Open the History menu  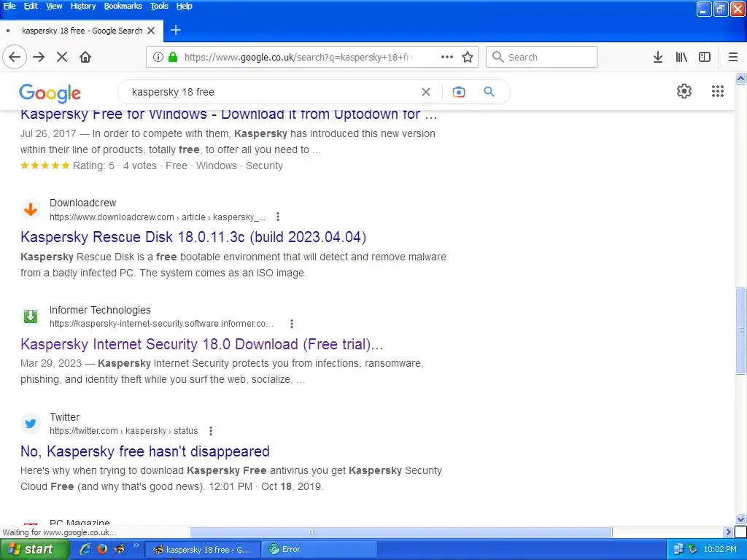[x=83, y=6]
